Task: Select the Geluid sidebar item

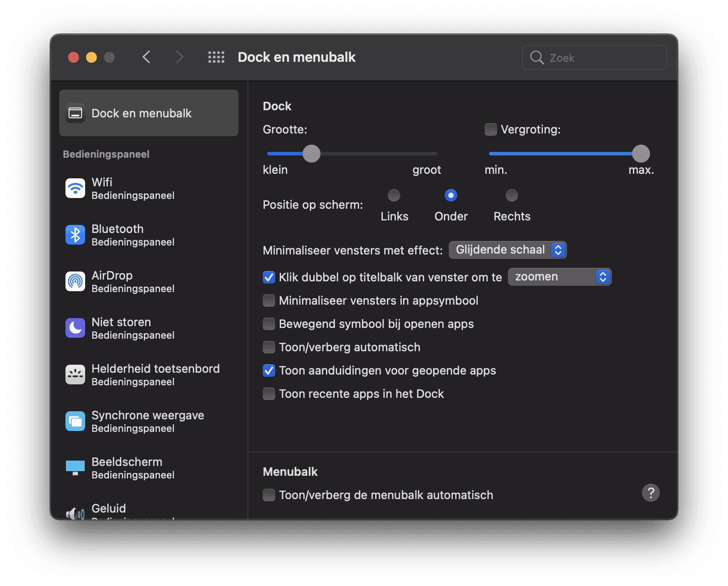Action: 108,509
